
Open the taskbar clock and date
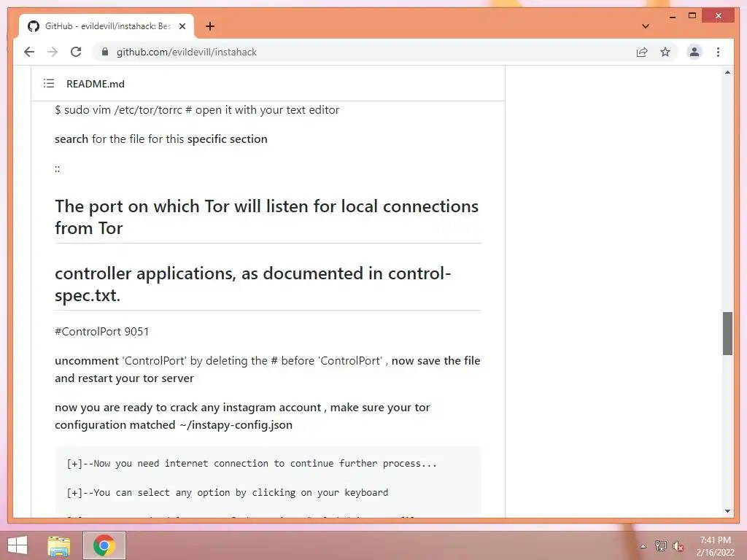[x=715, y=545]
